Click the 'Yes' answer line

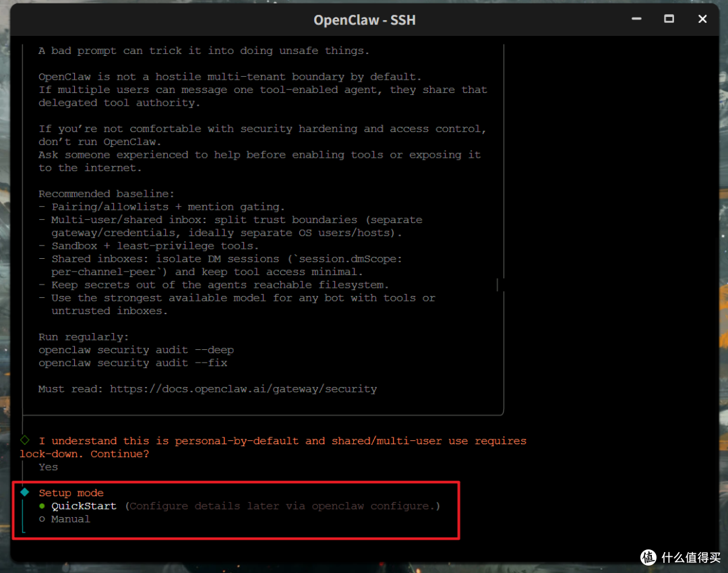pyautogui.click(x=49, y=467)
